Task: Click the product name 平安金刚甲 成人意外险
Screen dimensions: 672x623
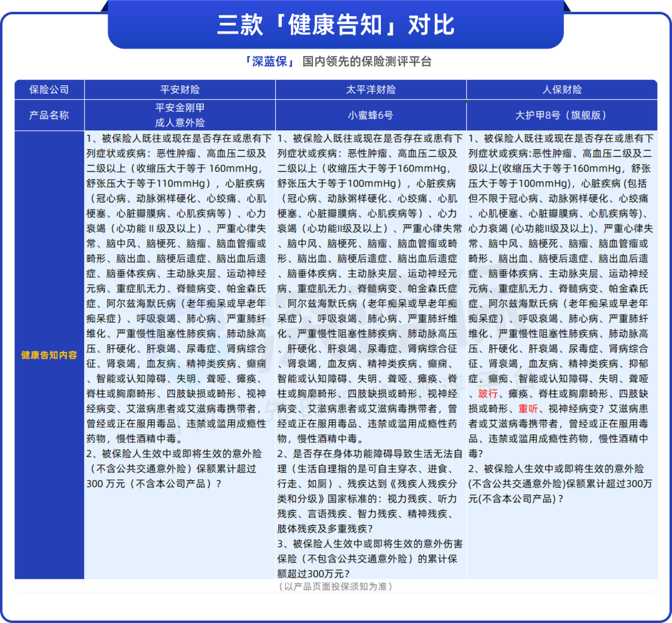Action: (180, 115)
